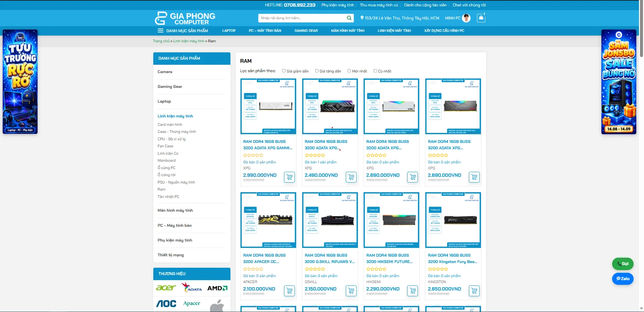Enable the Mới nhất filter checkbox
This screenshot has height=312, width=644.
click(x=349, y=71)
